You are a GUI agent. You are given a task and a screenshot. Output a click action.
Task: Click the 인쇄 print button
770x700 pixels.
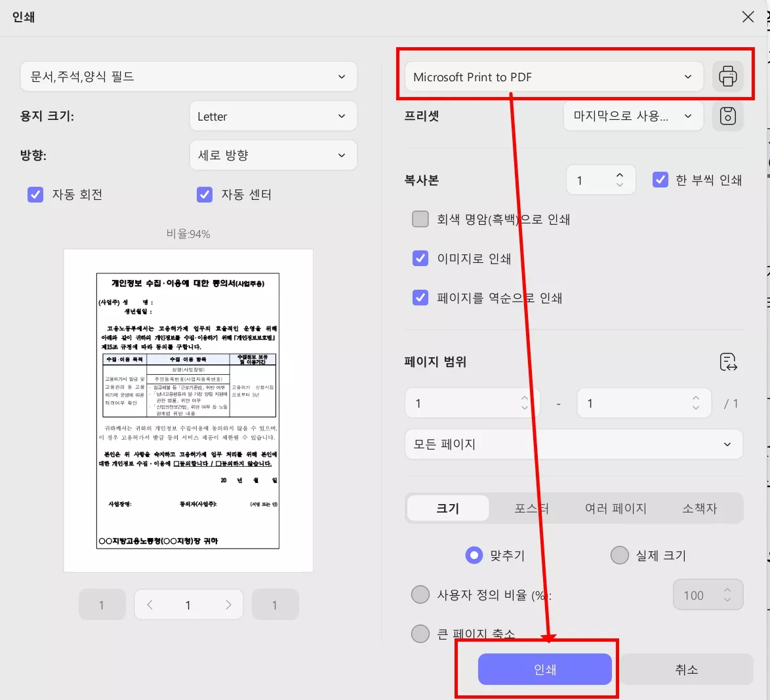[x=544, y=669]
